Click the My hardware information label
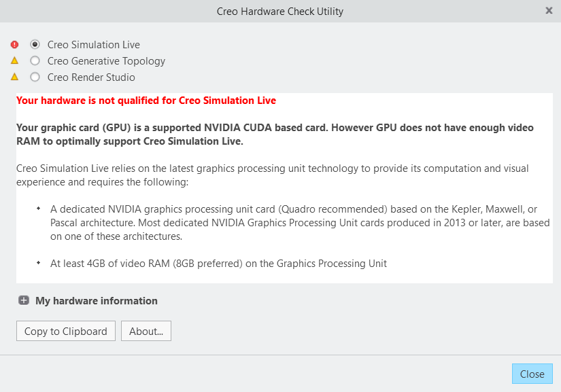The width and height of the screenshot is (561, 392). tap(96, 301)
